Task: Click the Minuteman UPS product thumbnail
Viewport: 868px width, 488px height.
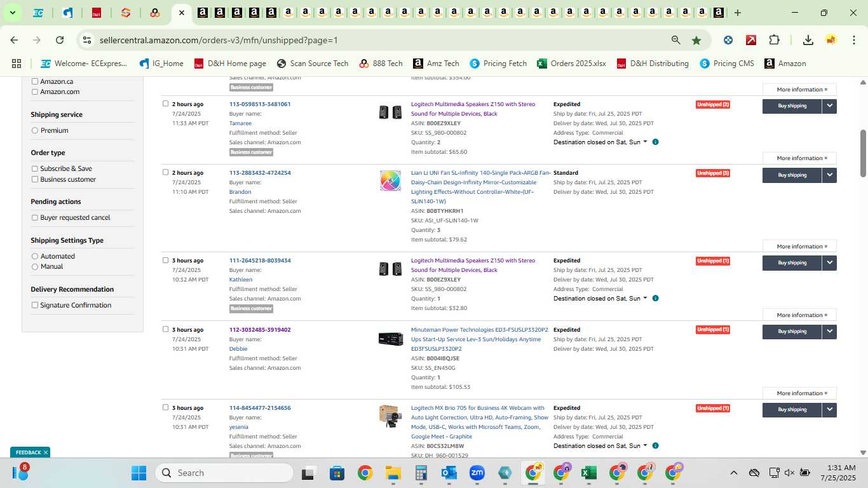Action: tap(390, 339)
